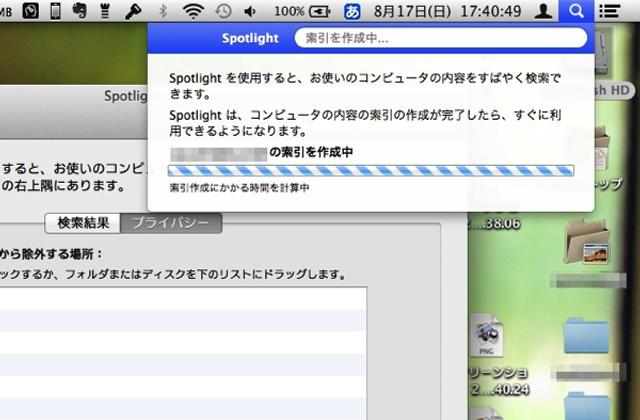Click the Spotlight magnifying glass icon
Screen dimensions: 640x420
574,12
